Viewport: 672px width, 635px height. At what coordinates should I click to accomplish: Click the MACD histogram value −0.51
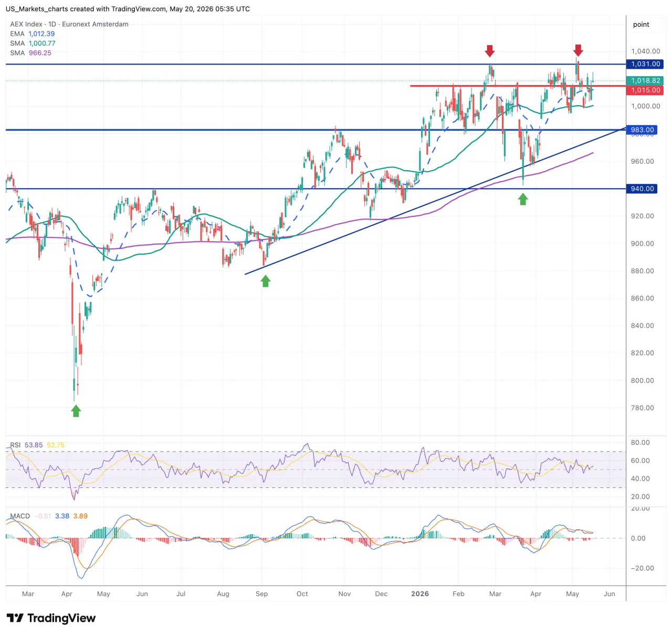pos(43,516)
